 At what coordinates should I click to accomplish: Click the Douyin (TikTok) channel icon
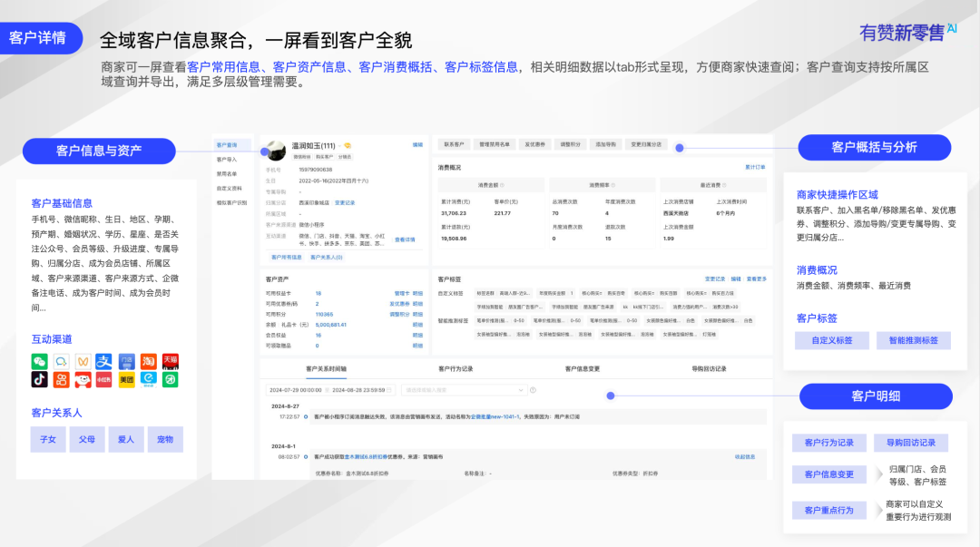tap(40, 380)
